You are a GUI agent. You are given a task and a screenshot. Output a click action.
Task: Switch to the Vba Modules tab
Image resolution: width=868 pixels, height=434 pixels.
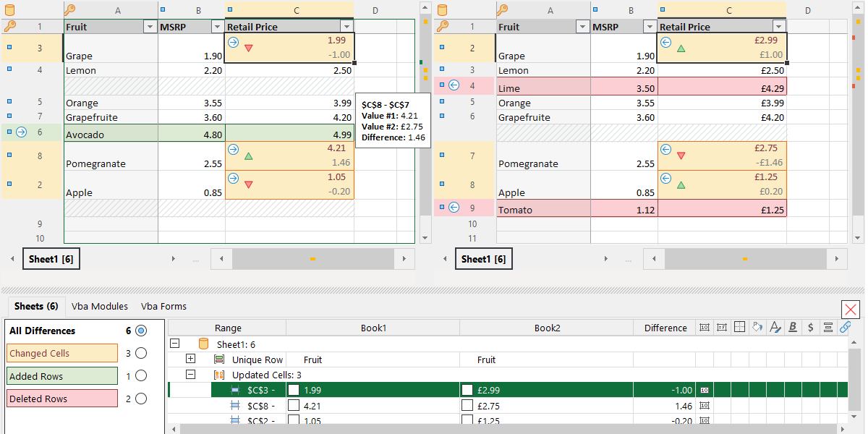coord(100,306)
